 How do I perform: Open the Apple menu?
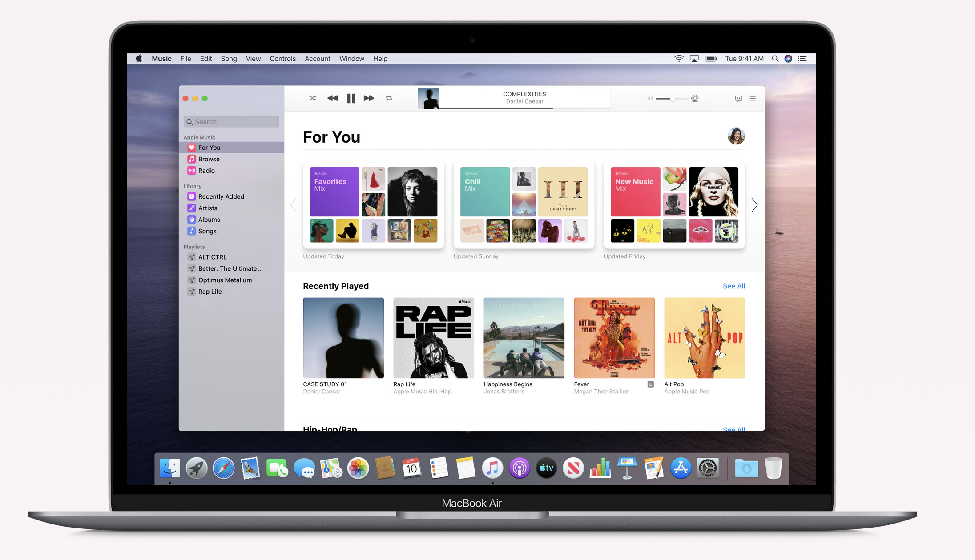139,58
